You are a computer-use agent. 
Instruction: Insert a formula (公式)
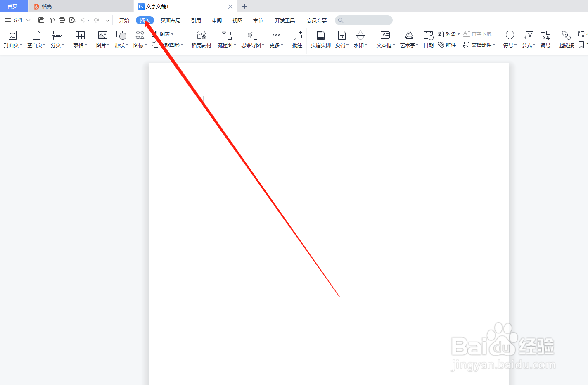tap(529, 39)
